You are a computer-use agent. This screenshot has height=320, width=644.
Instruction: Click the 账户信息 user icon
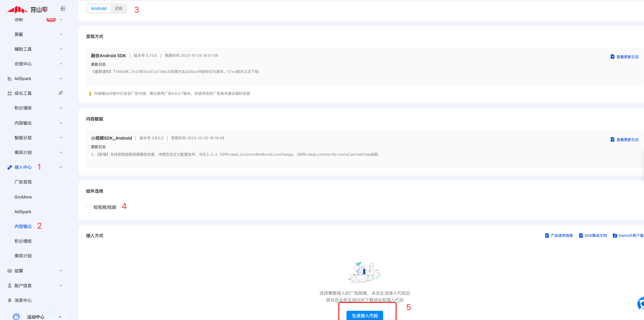point(10,285)
